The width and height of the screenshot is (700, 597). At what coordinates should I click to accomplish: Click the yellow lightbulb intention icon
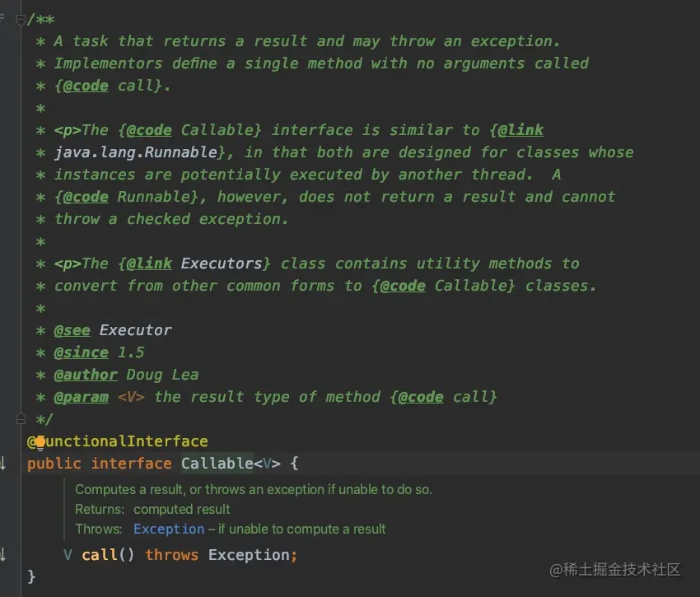coord(40,442)
